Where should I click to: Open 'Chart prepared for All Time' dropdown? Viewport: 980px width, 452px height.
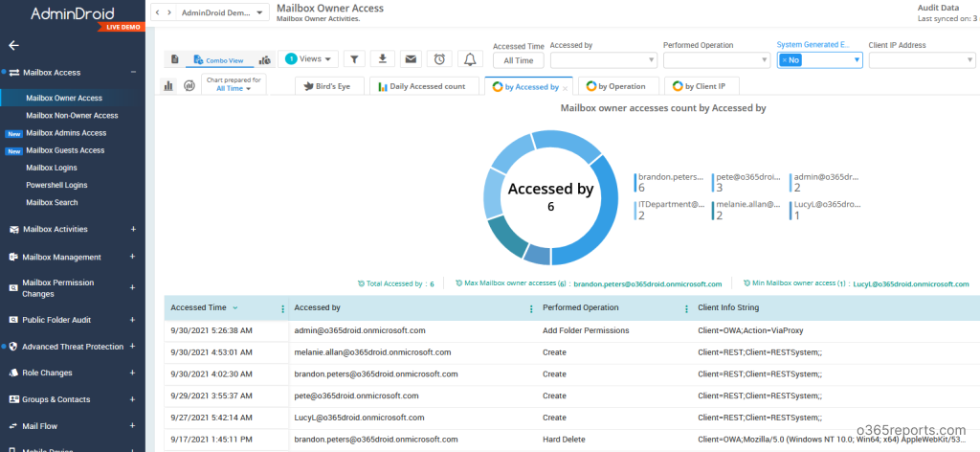(234, 84)
